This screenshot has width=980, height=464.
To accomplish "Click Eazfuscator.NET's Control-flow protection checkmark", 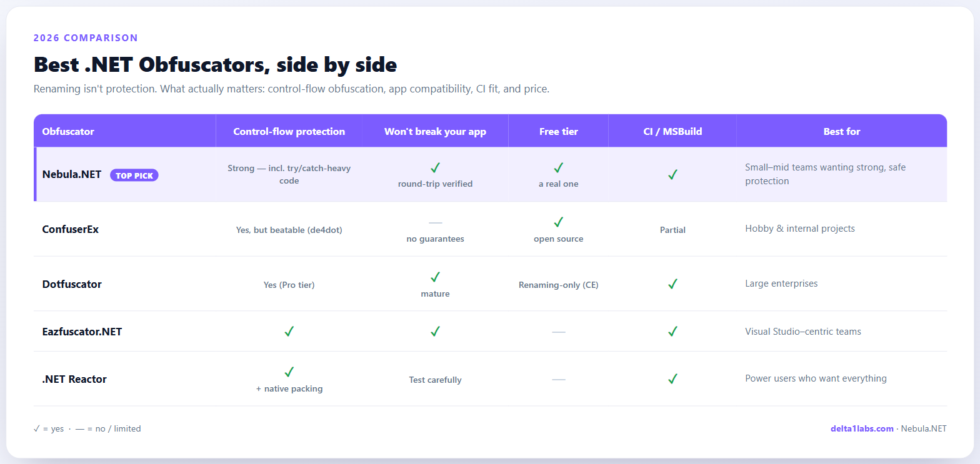I will (289, 331).
